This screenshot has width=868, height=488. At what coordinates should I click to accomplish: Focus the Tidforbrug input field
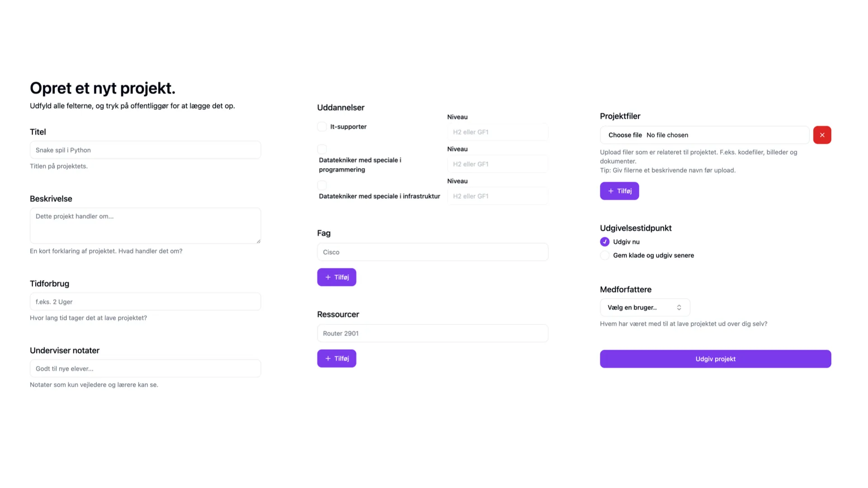[145, 301]
